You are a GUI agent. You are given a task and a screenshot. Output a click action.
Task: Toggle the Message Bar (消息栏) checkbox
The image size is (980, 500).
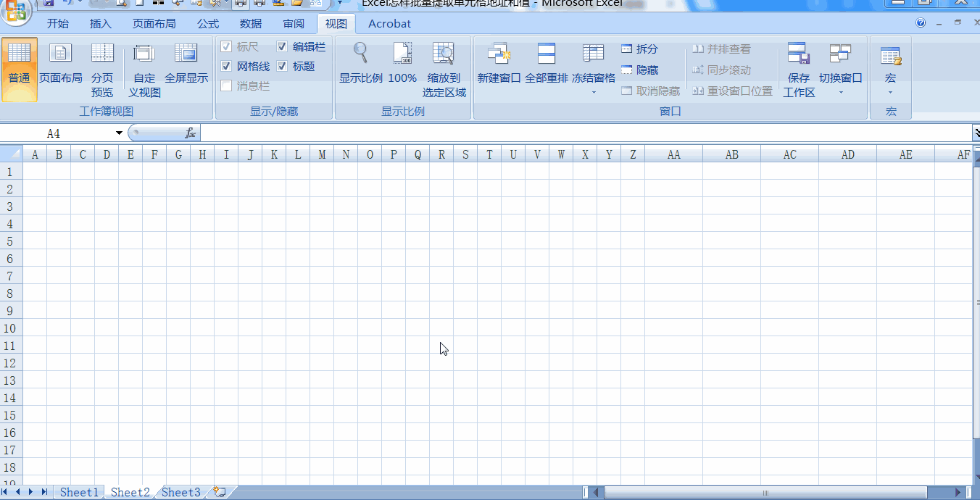pyautogui.click(x=226, y=86)
